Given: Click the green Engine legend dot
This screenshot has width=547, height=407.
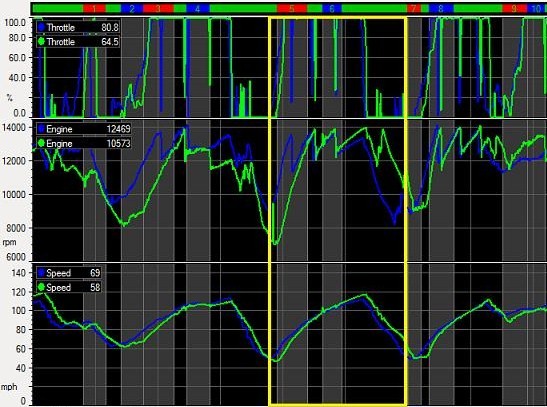Looking at the screenshot, I should pyautogui.click(x=42, y=143).
